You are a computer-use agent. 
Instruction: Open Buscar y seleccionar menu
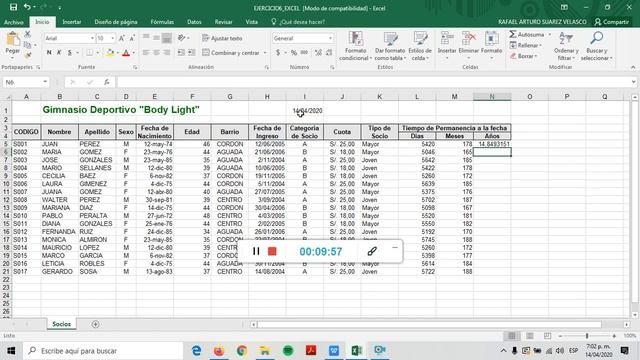596,46
